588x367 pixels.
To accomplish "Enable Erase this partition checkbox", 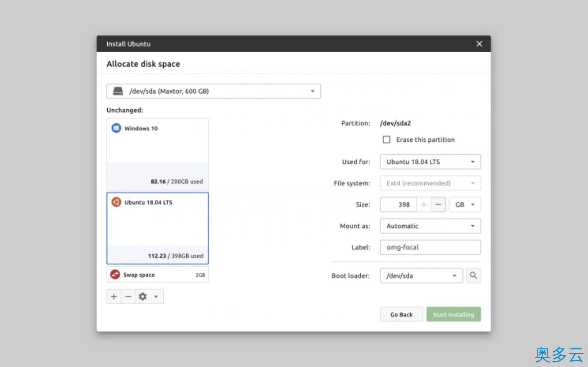I will (x=387, y=139).
